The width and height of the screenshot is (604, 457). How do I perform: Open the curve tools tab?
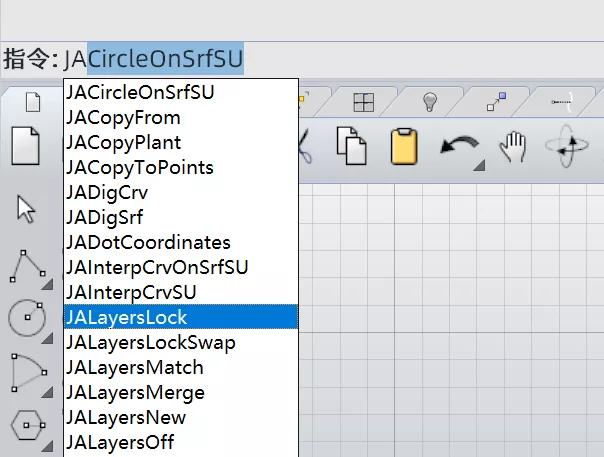tap(562, 102)
